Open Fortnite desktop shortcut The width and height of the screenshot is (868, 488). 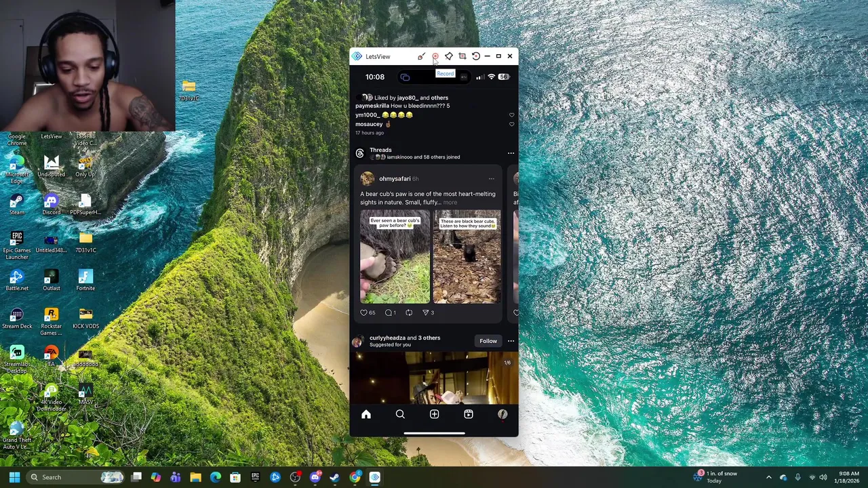click(85, 280)
